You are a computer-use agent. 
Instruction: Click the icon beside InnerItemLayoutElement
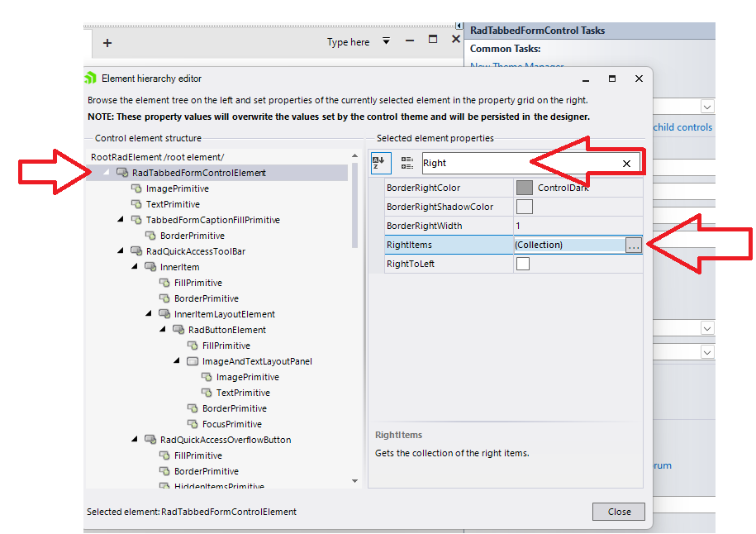point(164,314)
